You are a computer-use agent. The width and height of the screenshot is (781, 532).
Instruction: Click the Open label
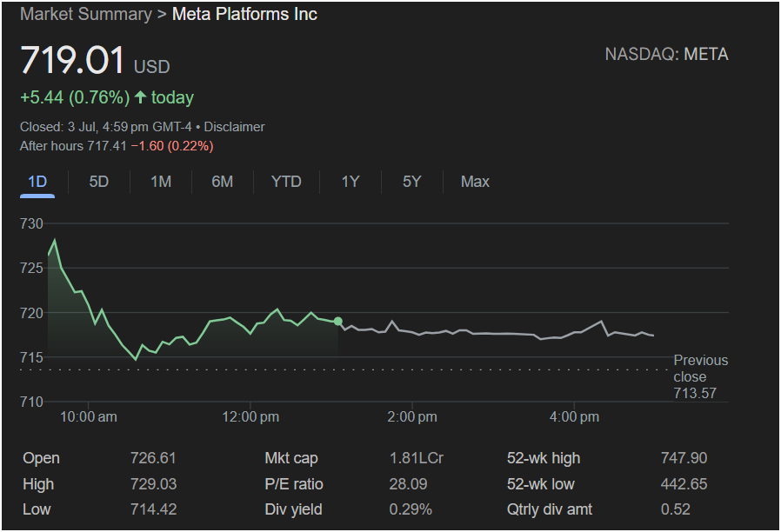42,458
